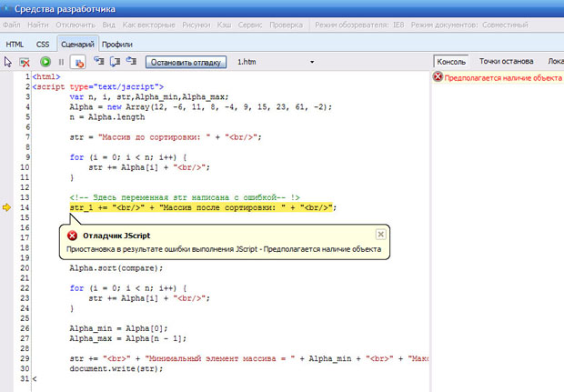Image resolution: width=564 pixels, height=392 pixels.
Task: Click the document.write(str); line
Action: (116, 368)
